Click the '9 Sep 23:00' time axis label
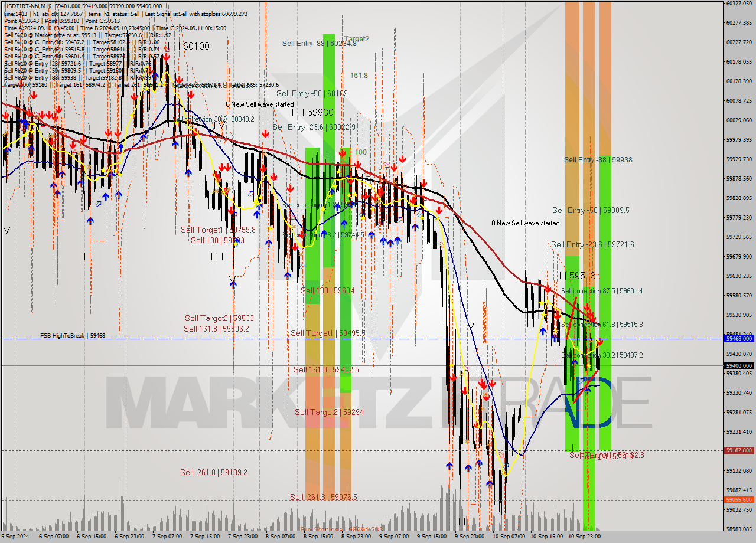 click(x=469, y=537)
